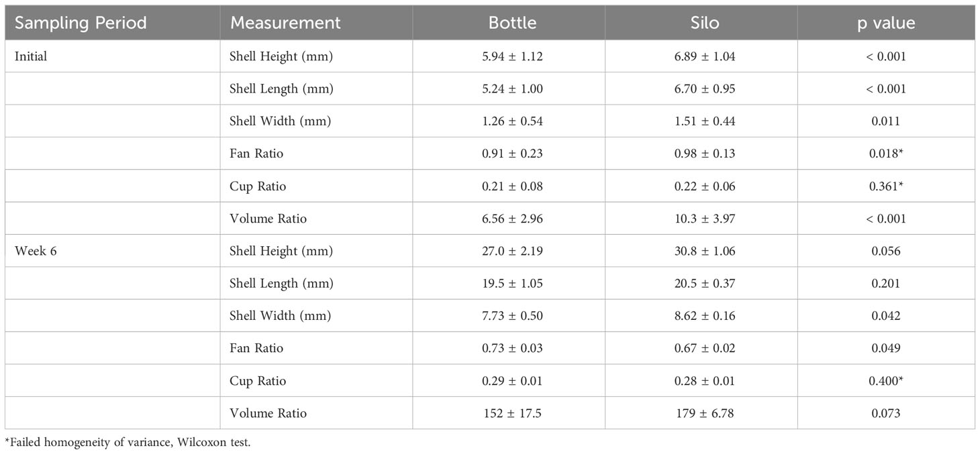Image resolution: width=980 pixels, height=454 pixels.
Task: Select the p value 0.056 cell
Action: click(x=886, y=251)
